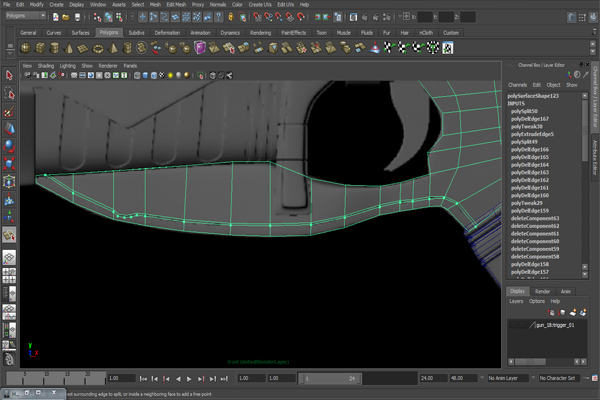Click the 48.00 animation end time field
The height and width of the screenshot is (400, 600).
(463, 378)
